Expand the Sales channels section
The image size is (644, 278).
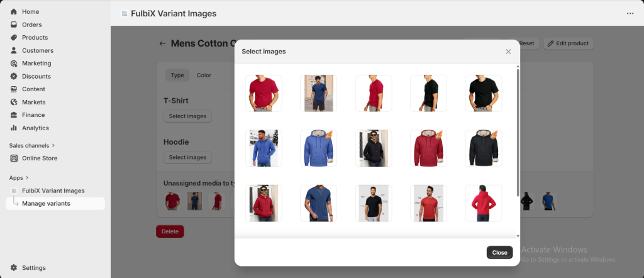coord(53,146)
